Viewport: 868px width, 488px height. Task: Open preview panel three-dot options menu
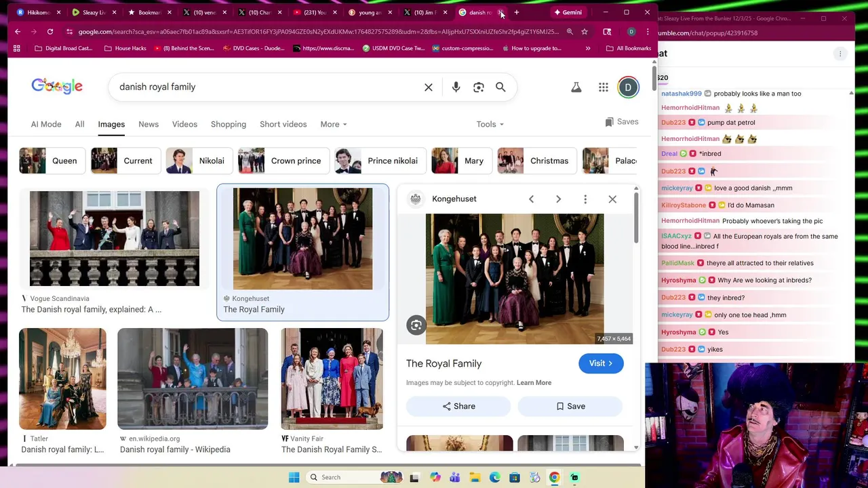pos(585,199)
